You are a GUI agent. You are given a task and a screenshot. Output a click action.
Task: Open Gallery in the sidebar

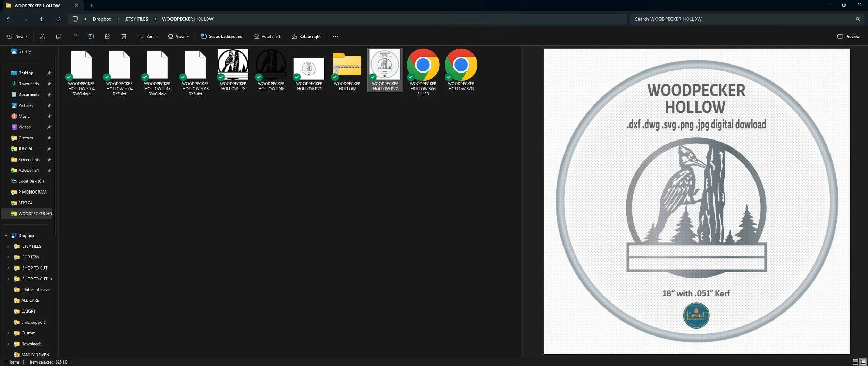24,51
